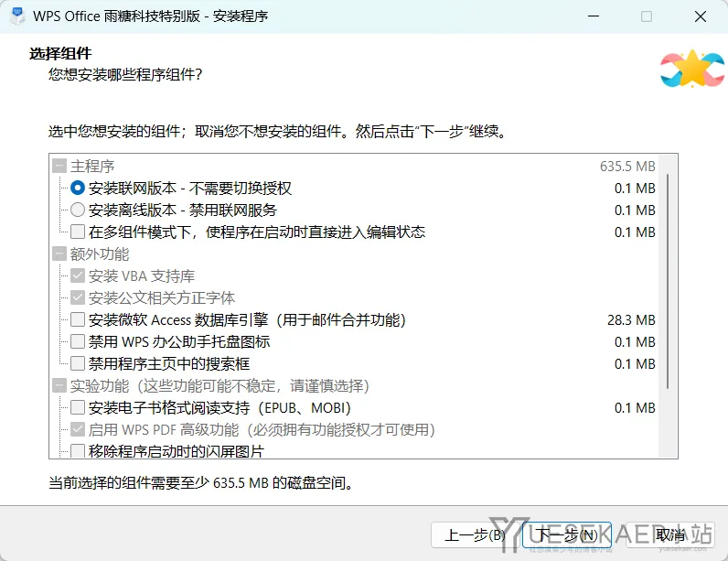Image resolution: width=728 pixels, height=561 pixels.
Task: Click the 上一步(B) back button
Action: 475,535
